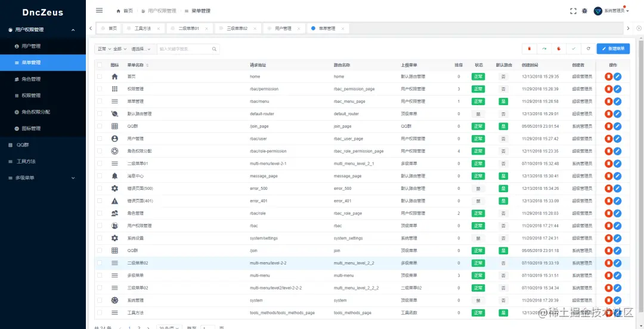Switch to the 三级菜单02 tab
The width and height of the screenshot is (644, 329).
[x=237, y=29]
